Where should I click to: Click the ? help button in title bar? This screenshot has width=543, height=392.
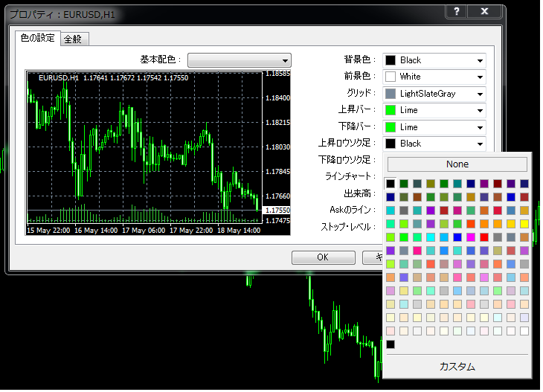[x=457, y=11]
